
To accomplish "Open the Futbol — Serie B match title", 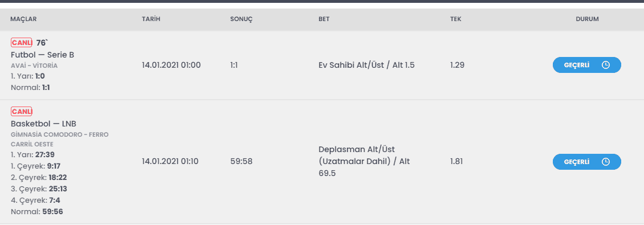I will [x=42, y=55].
